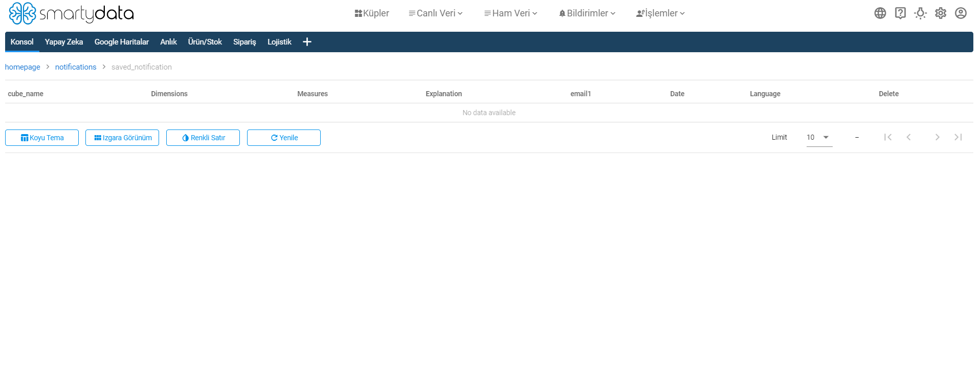Toggle the light bulb theme icon
Image resolution: width=980 pixels, height=390 pixels.
(x=920, y=13)
